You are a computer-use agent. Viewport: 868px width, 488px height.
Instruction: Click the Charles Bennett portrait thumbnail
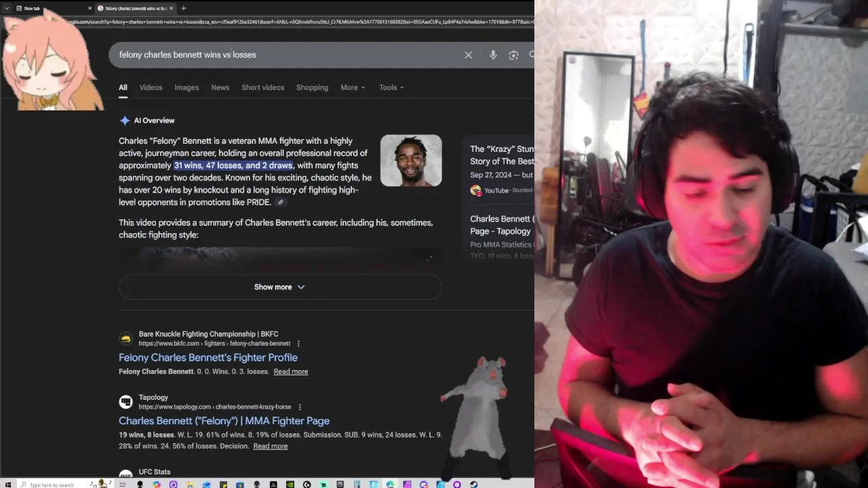coord(411,161)
